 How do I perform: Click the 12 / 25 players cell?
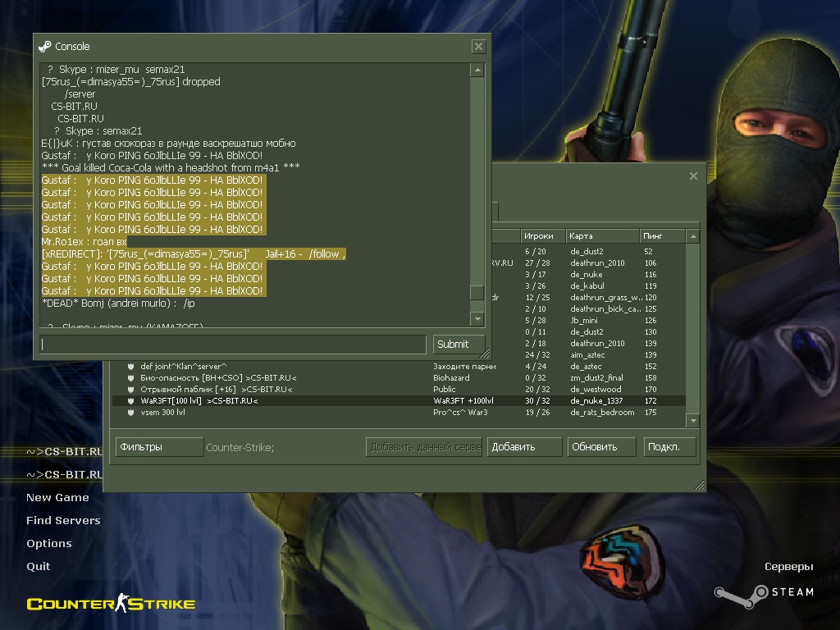537,297
